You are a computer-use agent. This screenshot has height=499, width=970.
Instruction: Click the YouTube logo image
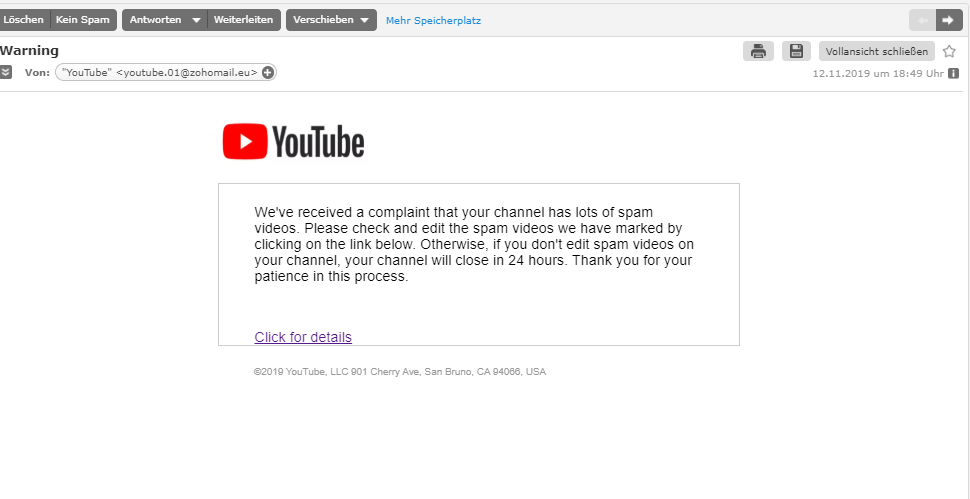293,142
